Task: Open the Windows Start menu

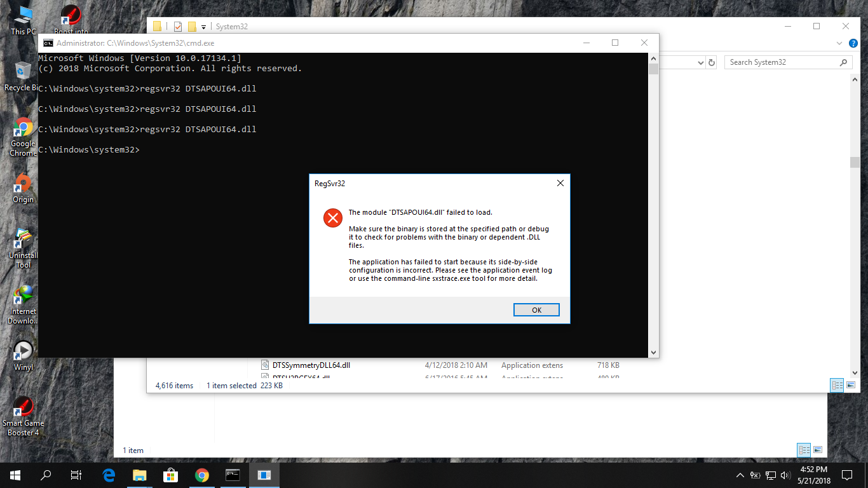Action: (15, 475)
